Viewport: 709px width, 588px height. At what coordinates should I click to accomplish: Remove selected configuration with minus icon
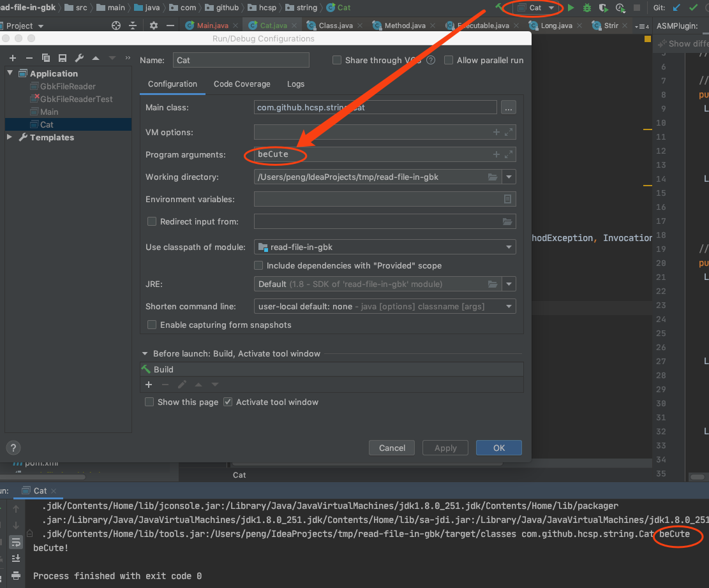click(x=29, y=58)
